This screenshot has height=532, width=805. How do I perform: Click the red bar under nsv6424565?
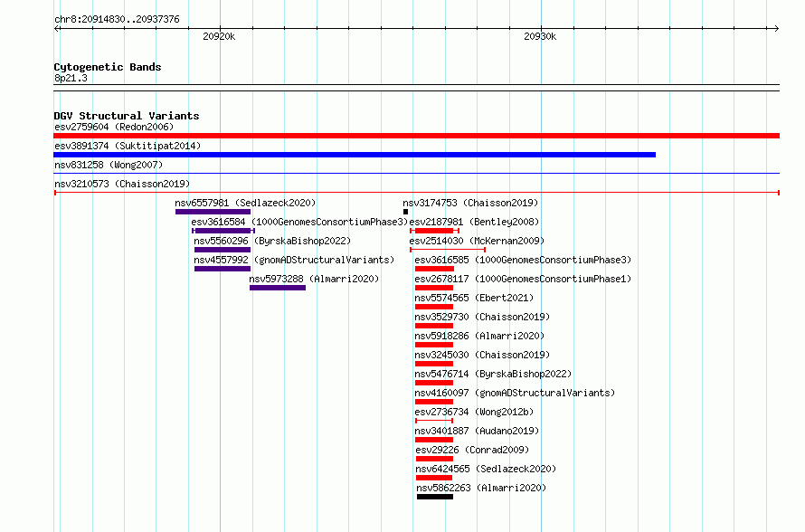point(434,478)
